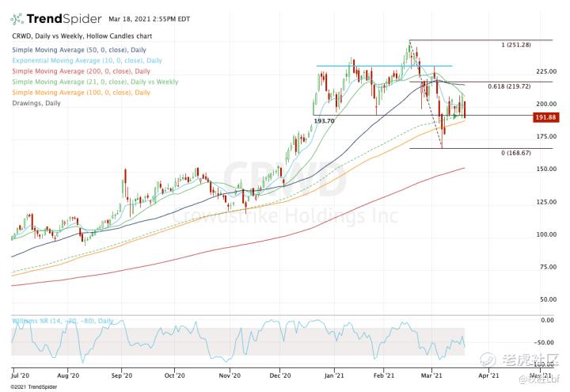Select the Simple Moving Average 200 legend entry
570x392 pixels.
coord(81,71)
